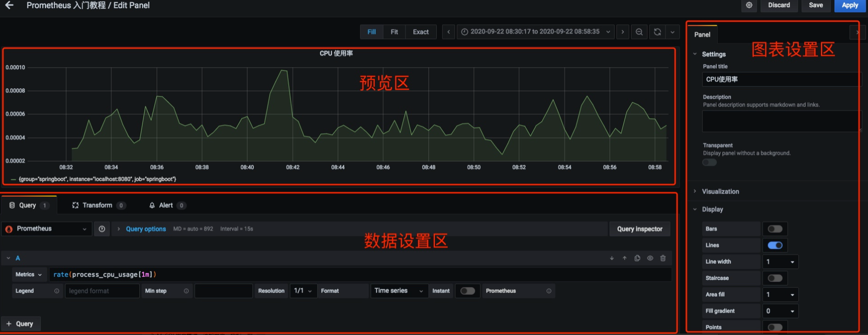Zoom out time range magnifier icon
Screen dimensions: 868x335
point(639,32)
